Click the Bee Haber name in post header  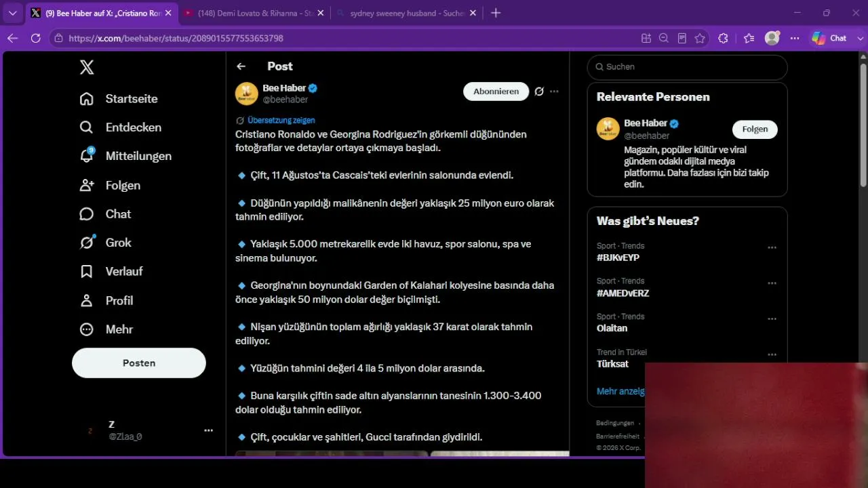[284, 88]
